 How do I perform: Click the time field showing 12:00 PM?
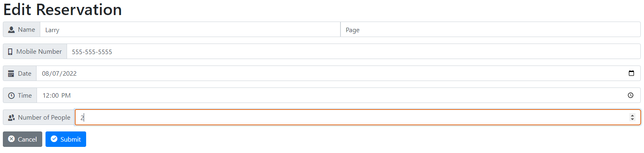pyautogui.click(x=339, y=96)
